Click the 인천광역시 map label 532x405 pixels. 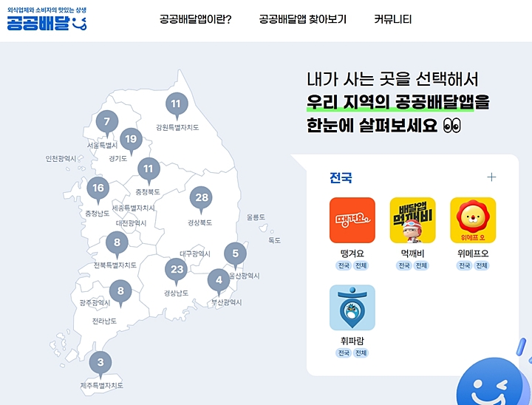point(61,159)
